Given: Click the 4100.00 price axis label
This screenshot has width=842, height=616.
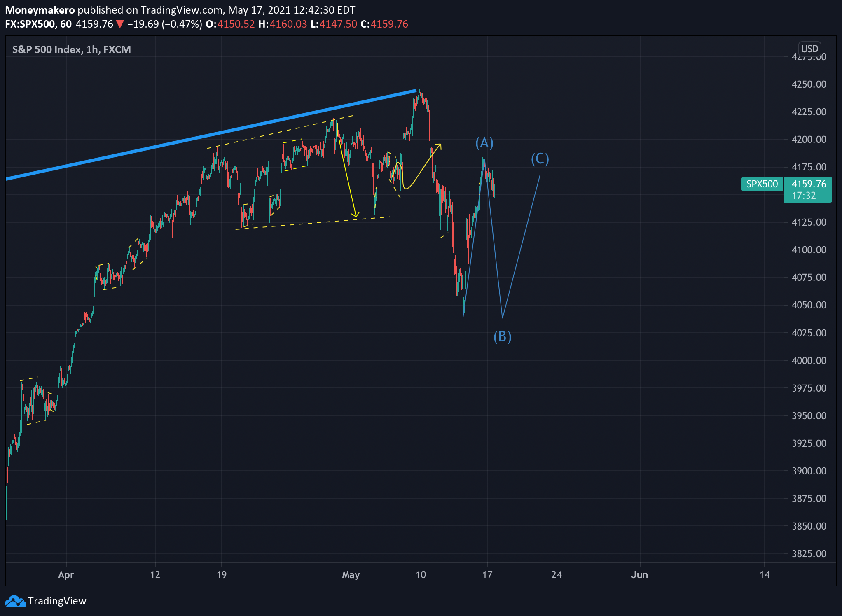Looking at the screenshot, I should pyautogui.click(x=809, y=250).
